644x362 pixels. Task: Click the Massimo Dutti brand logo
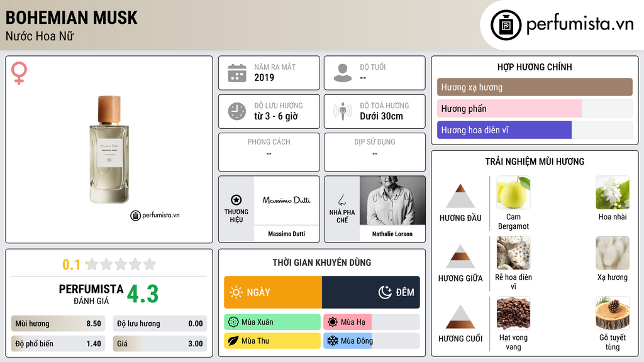click(286, 200)
